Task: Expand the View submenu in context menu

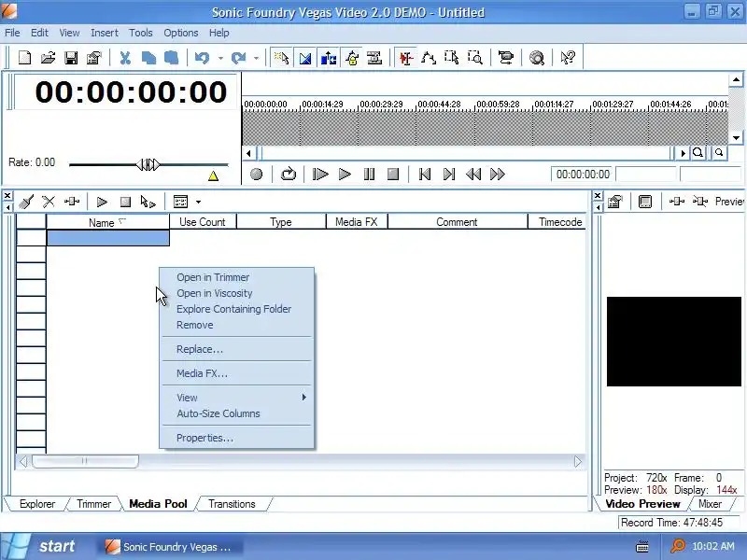Action: [237, 398]
